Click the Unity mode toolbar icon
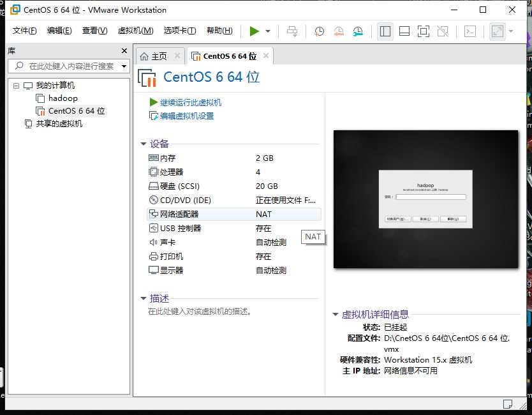The height and width of the screenshot is (415, 532). [443, 31]
